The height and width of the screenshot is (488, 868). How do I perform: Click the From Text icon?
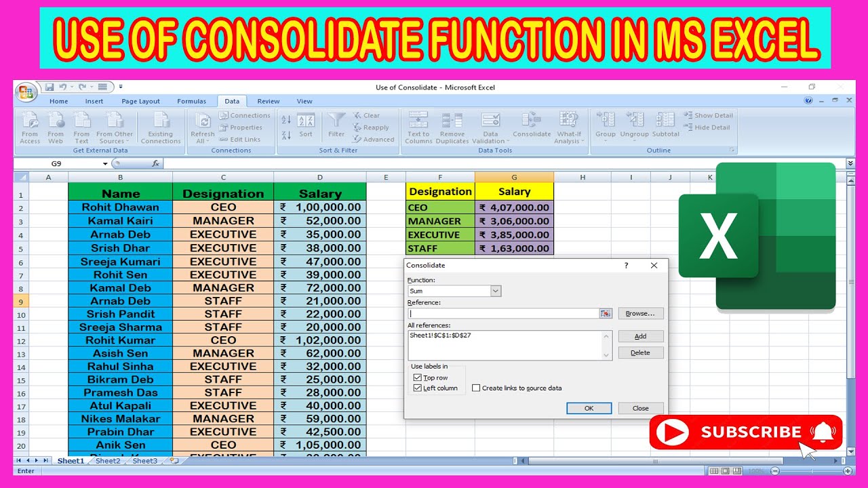(x=81, y=121)
